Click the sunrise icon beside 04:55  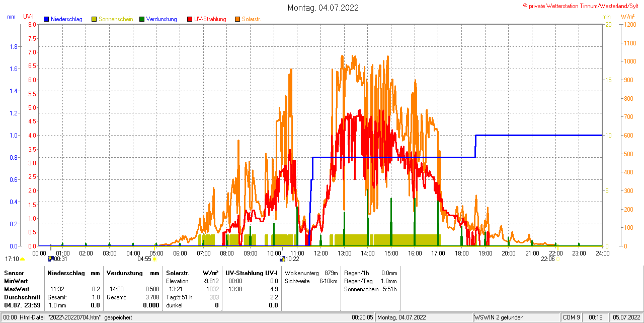click(x=154, y=259)
